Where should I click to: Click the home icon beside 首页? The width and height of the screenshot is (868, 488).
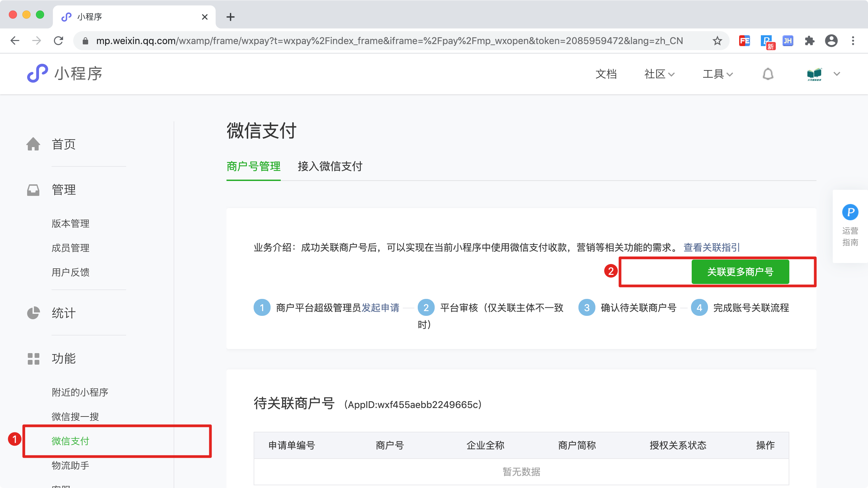(x=33, y=144)
